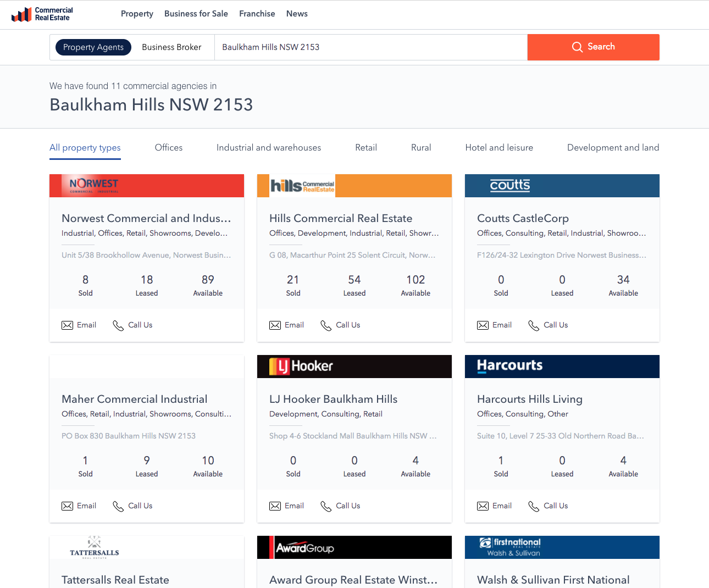Filter agencies by Offices tab
This screenshot has width=709, height=588.
(x=169, y=148)
